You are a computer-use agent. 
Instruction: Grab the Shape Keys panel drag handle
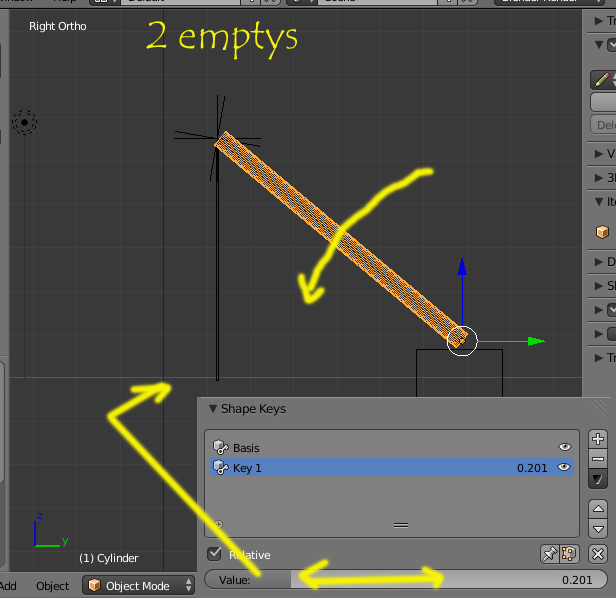coord(599,408)
